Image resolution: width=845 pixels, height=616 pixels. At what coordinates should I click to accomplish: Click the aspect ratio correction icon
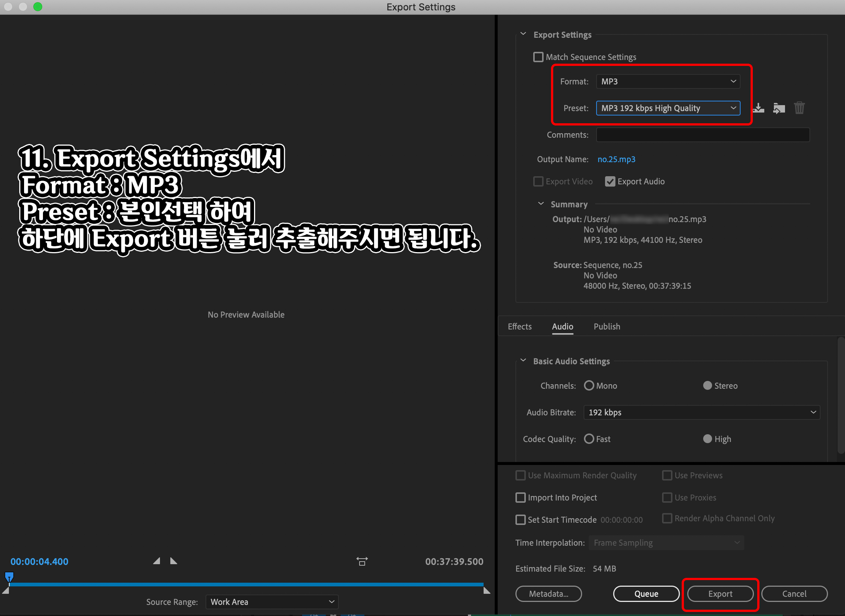tap(362, 561)
